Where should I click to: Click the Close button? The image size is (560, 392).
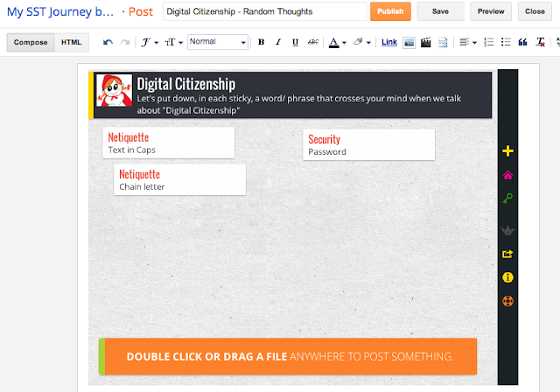(535, 11)
